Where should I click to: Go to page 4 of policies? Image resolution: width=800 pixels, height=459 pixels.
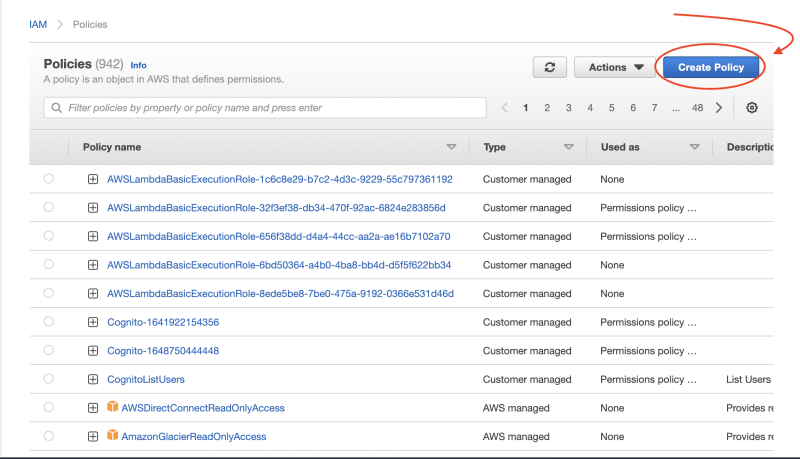pyautogui.click(x=590, y=108)
